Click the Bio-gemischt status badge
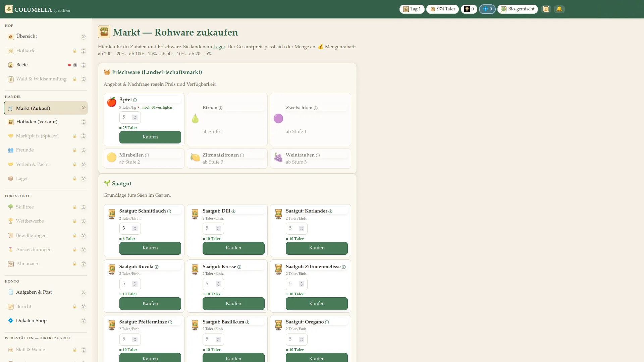644x362 pixels. coord(518,9)
